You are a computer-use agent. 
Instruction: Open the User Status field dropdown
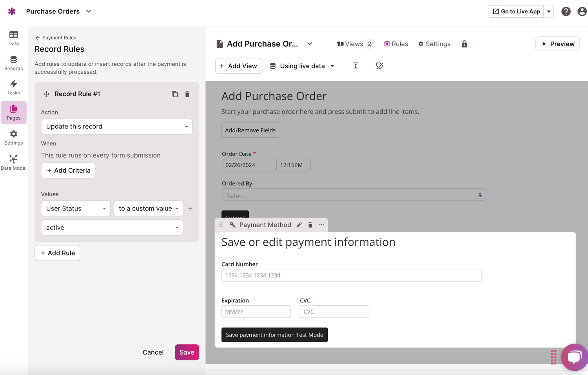[x=76, y=208]
